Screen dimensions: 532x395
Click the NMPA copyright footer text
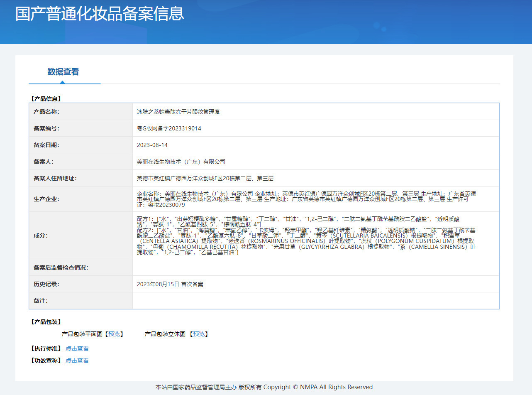coord(264,387)
